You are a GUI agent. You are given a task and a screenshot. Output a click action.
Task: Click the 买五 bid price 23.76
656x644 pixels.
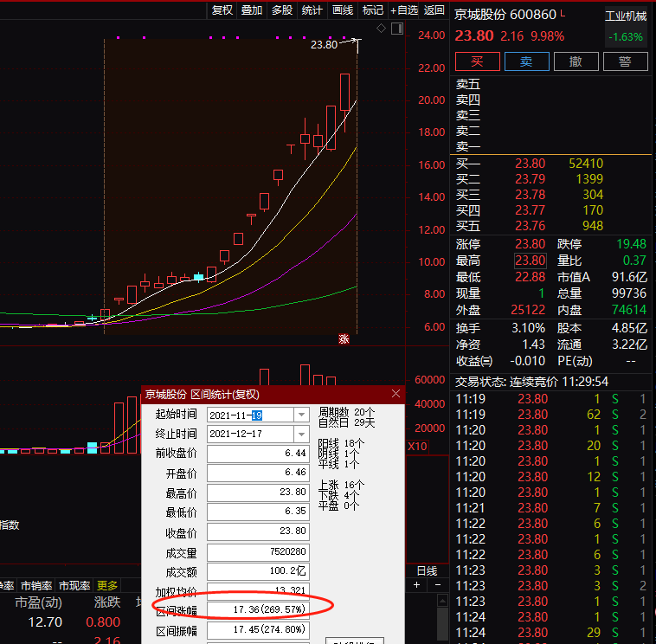(530, 226)
